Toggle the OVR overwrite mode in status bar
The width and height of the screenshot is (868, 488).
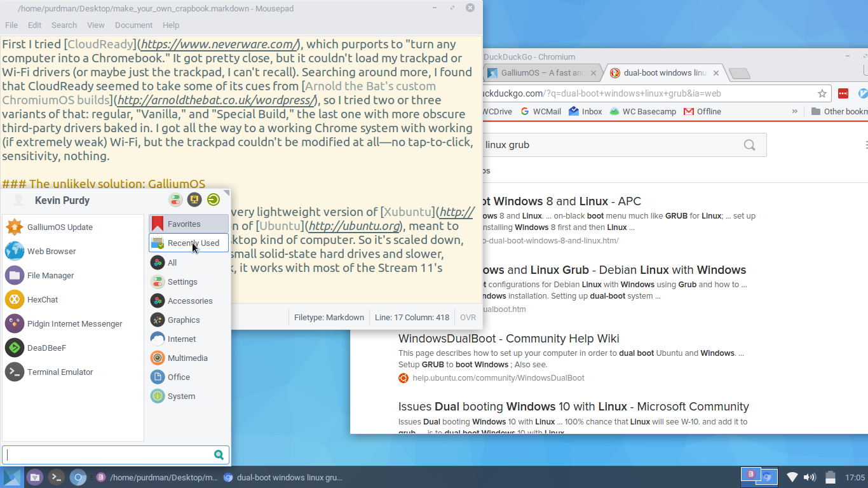468,317
